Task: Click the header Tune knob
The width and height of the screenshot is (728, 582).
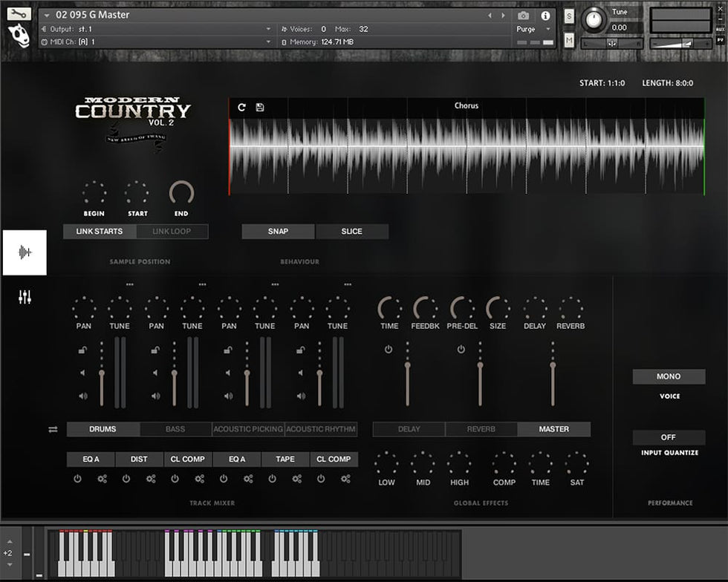Action: point(593,19)
